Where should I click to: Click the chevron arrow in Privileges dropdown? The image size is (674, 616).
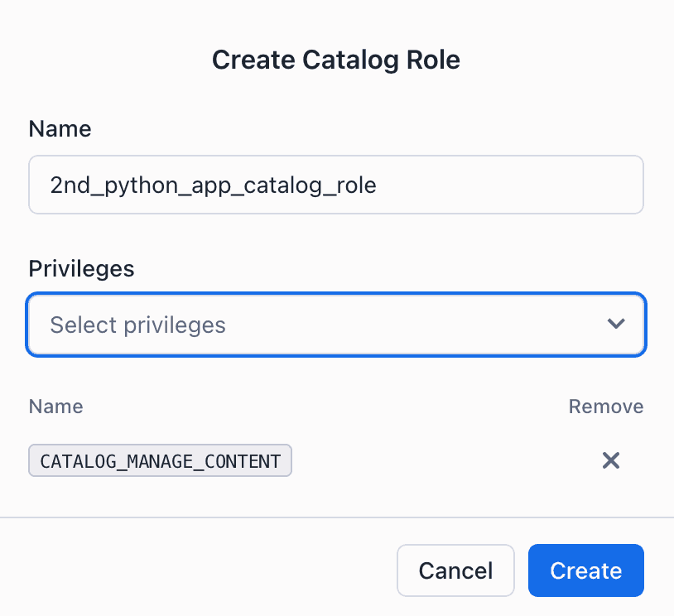tap(616, 324)
